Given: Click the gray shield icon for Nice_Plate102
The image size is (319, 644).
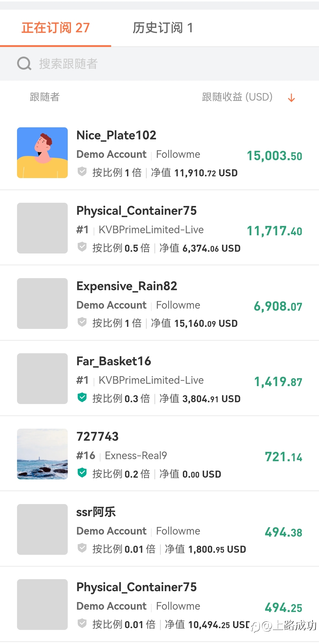Looking at the screenshot, I should 82,172.
